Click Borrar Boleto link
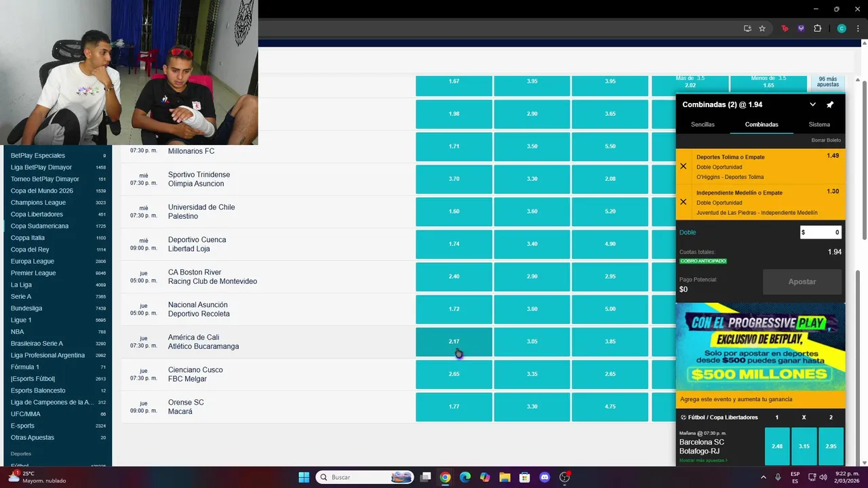868x488 pixels. pyautogui.click(x=826, y=140)
